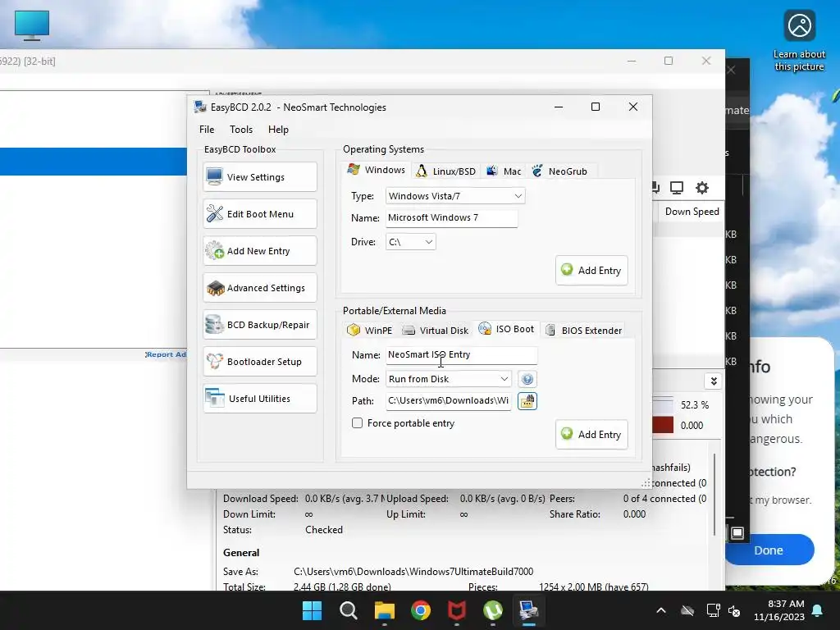This screenshot has height=630, width=840.
Task: Click Add Entry in Portable/External Media section
Action: click(x=591, y=435)
